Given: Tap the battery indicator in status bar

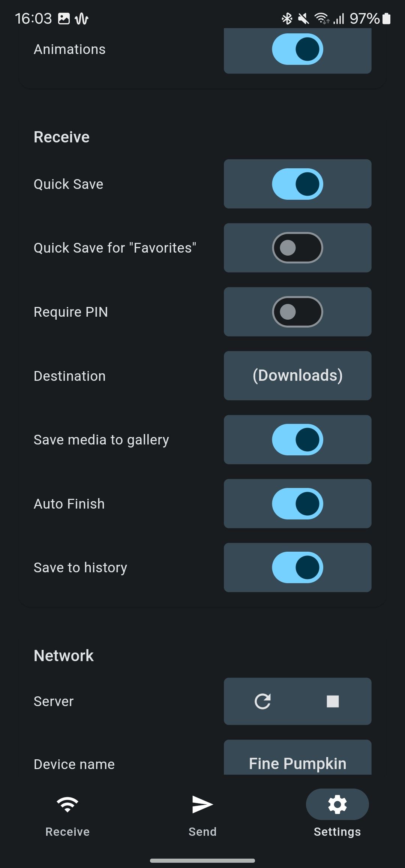Looking at the screenshot, I should click(387, 18).
